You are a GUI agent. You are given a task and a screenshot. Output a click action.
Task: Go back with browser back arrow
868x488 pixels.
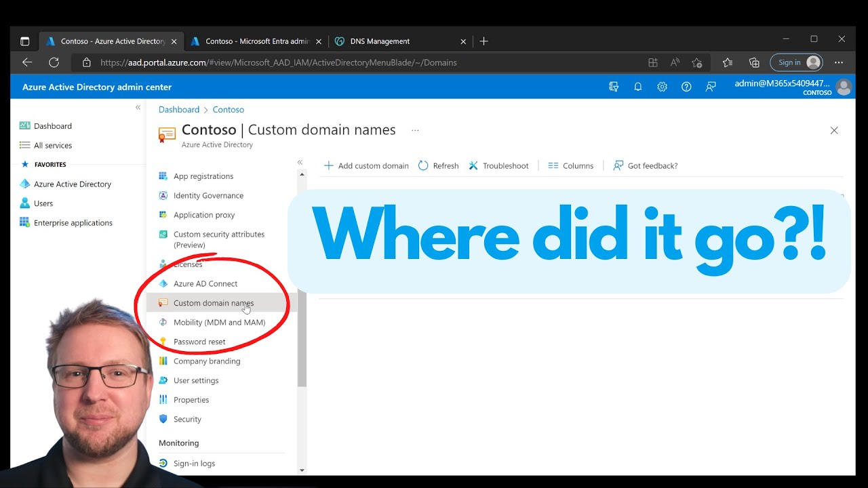[x=27, y=62]
